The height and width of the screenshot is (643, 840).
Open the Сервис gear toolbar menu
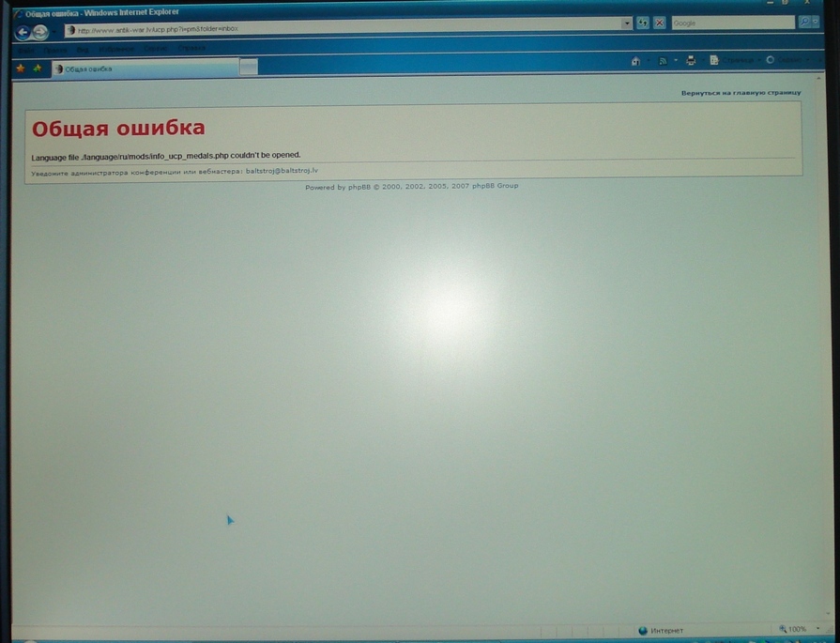pos(787,60)
